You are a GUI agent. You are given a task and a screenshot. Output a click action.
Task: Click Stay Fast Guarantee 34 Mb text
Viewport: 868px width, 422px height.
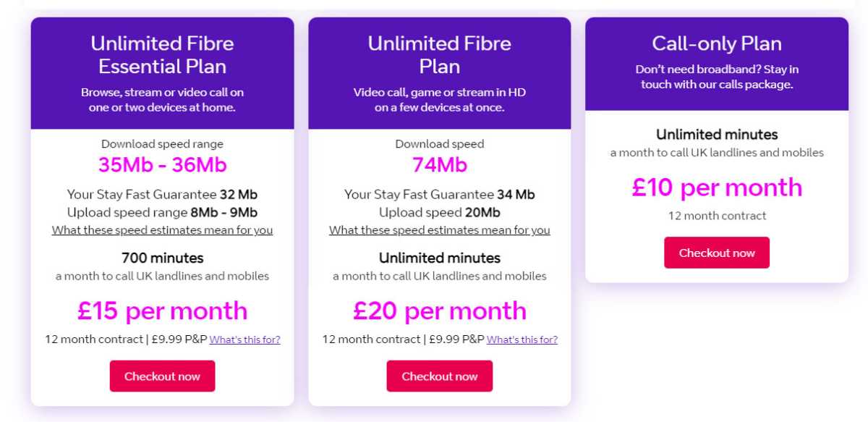point(440,195)
